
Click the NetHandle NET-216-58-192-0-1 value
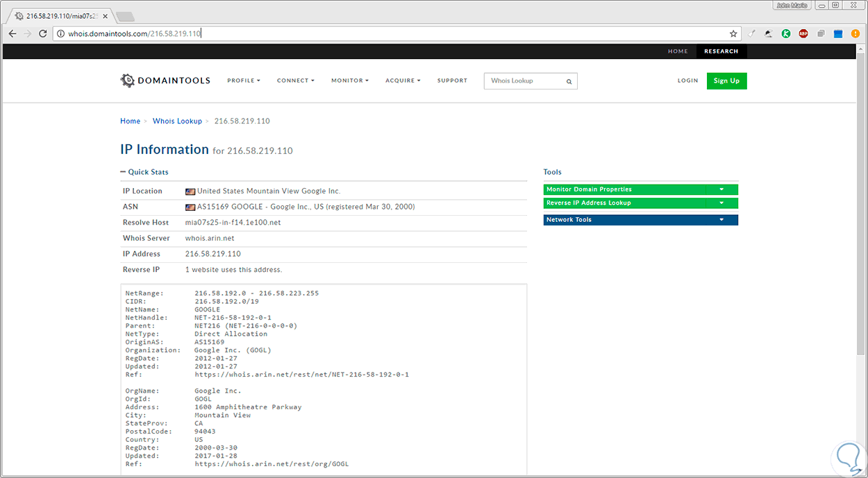233,318
